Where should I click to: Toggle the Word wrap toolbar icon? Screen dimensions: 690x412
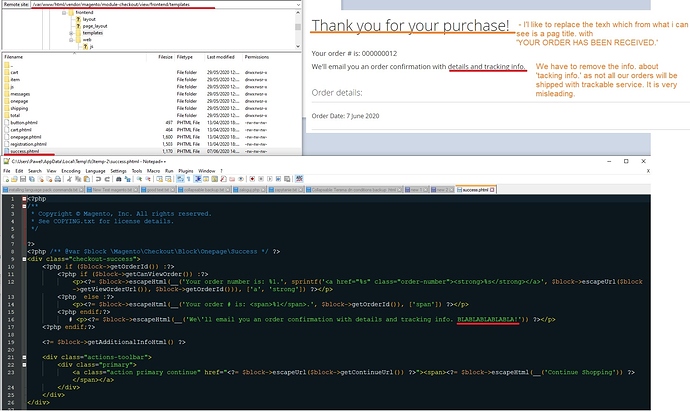pyautogui.click(x=180, y=179)
